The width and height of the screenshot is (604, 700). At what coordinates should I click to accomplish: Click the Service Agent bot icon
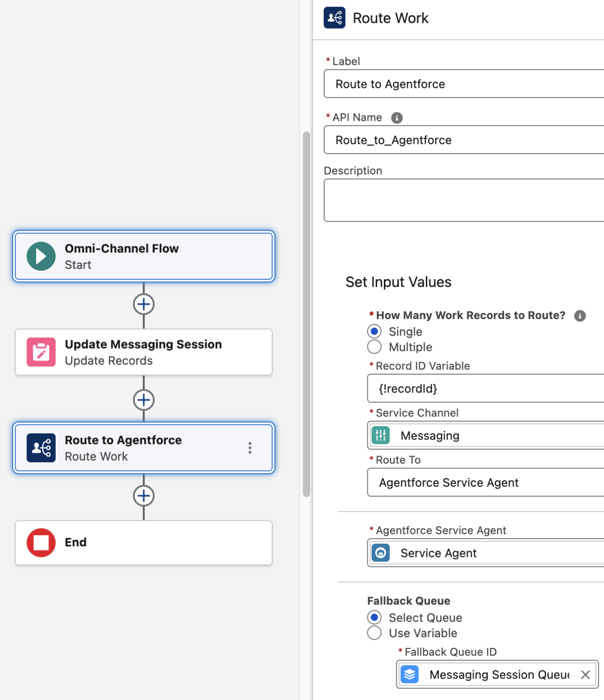381,553
